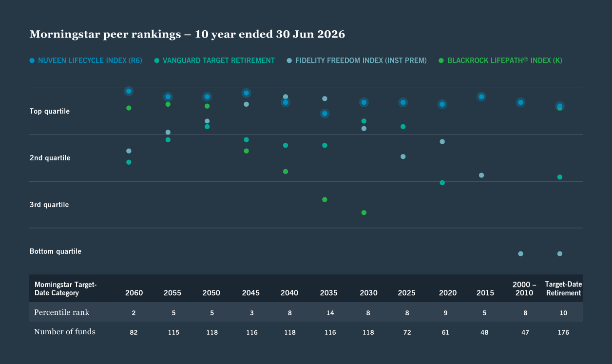Viewport: 612px width, 364px height.
Task: Click the Vanguard dot in 2035 column
Action: [325, 145]
